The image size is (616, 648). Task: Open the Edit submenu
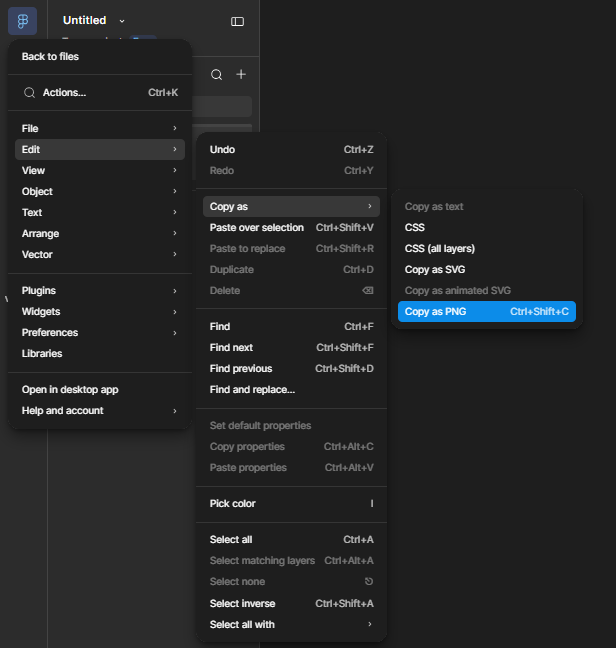100,150
